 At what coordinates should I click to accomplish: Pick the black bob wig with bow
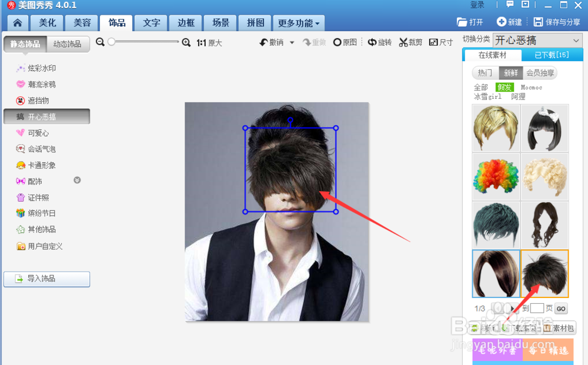click(x=544, y=128)
